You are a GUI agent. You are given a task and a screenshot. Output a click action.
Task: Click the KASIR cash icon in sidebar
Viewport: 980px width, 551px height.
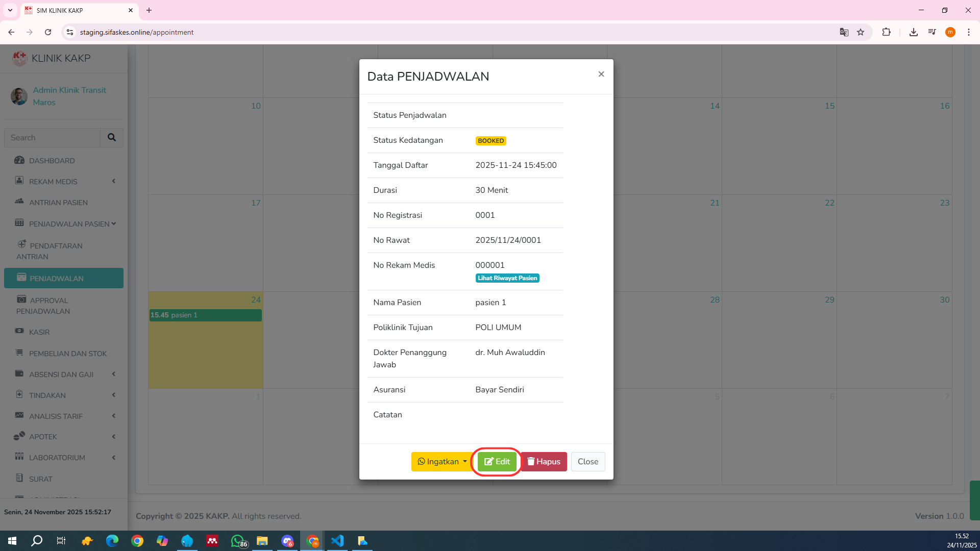19,331
